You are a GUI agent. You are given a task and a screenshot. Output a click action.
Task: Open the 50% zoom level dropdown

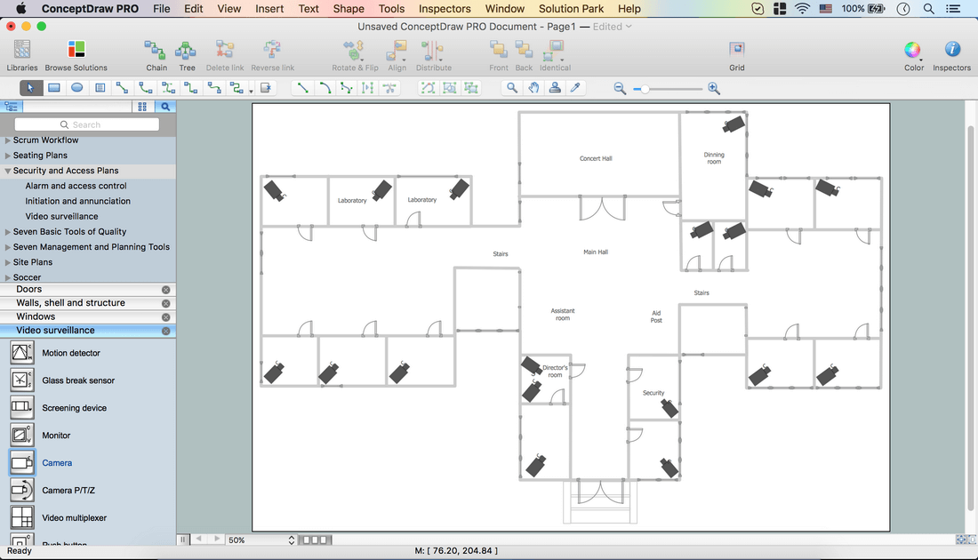pyautogui.click(x=292, y=540)
